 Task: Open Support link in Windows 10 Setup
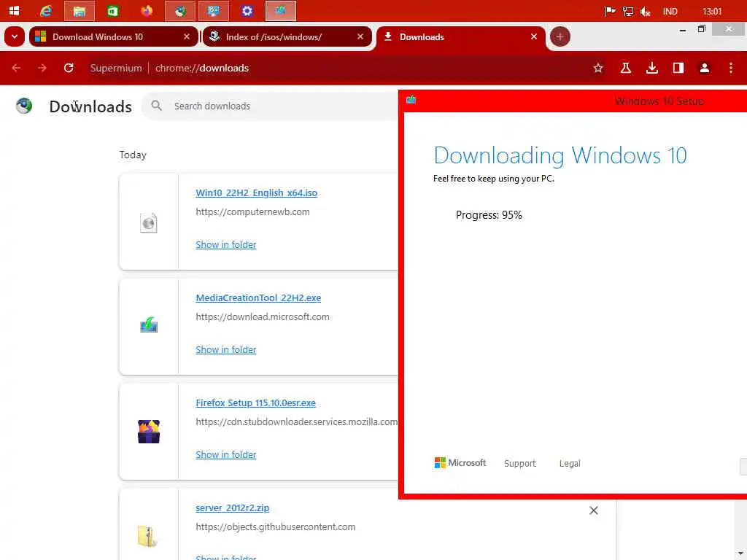coord(519,463)
